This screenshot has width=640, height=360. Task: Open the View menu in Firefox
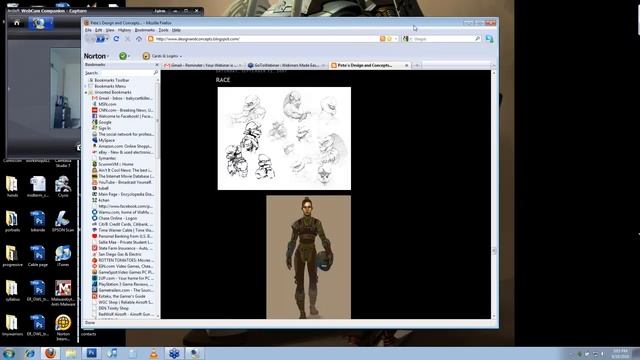pos(110,30)
